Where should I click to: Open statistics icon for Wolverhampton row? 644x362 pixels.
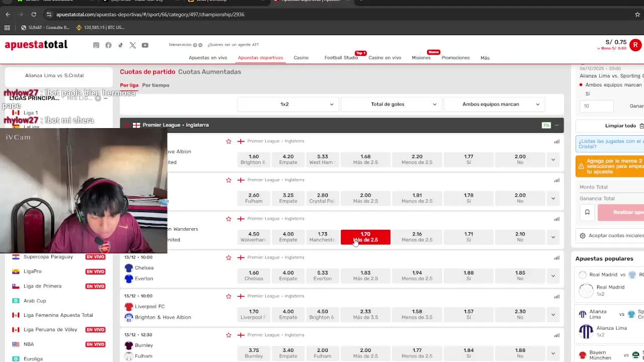(x=556, y=219)
